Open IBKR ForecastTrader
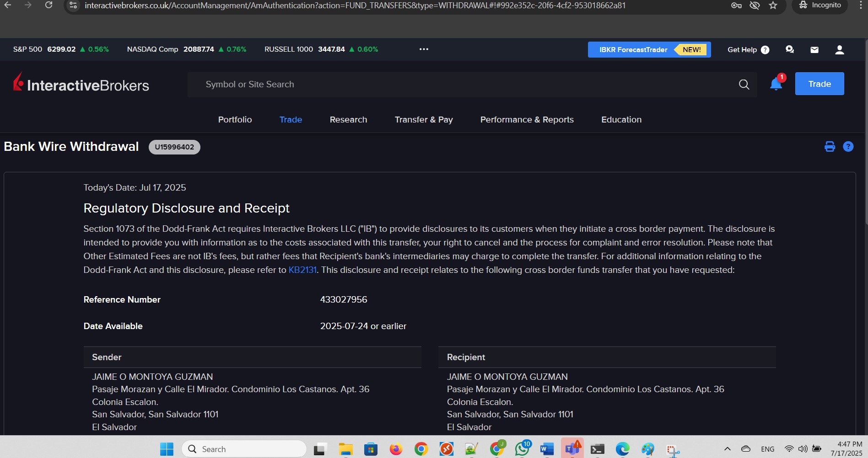Viewport: 868px width, 458px height. point(649,50)
